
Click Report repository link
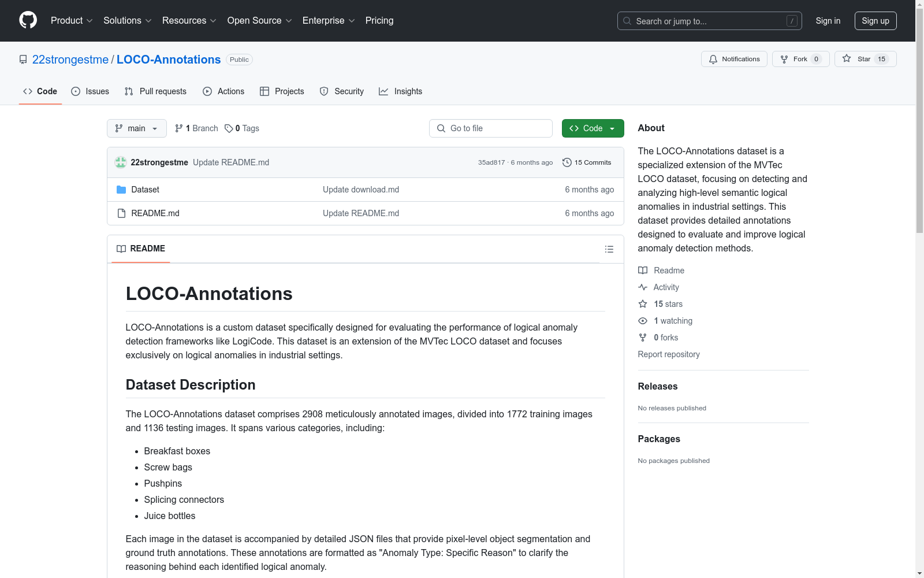click(x=669, y=354)
